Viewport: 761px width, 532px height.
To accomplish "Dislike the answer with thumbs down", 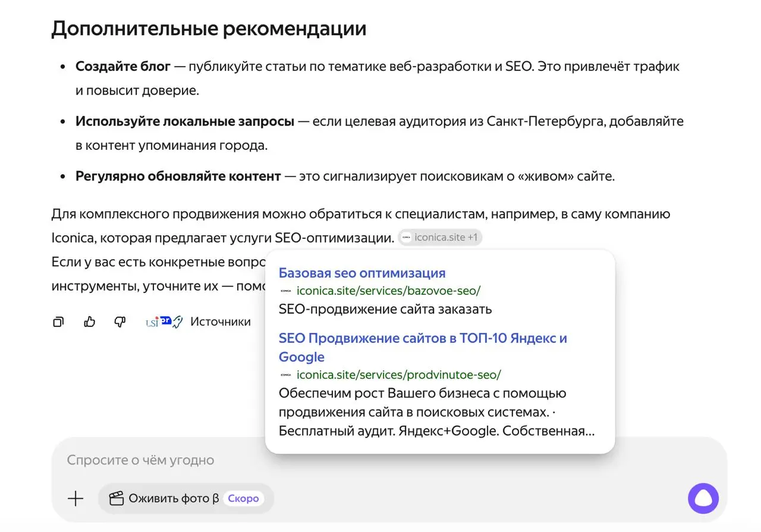I will coord(120,322).
